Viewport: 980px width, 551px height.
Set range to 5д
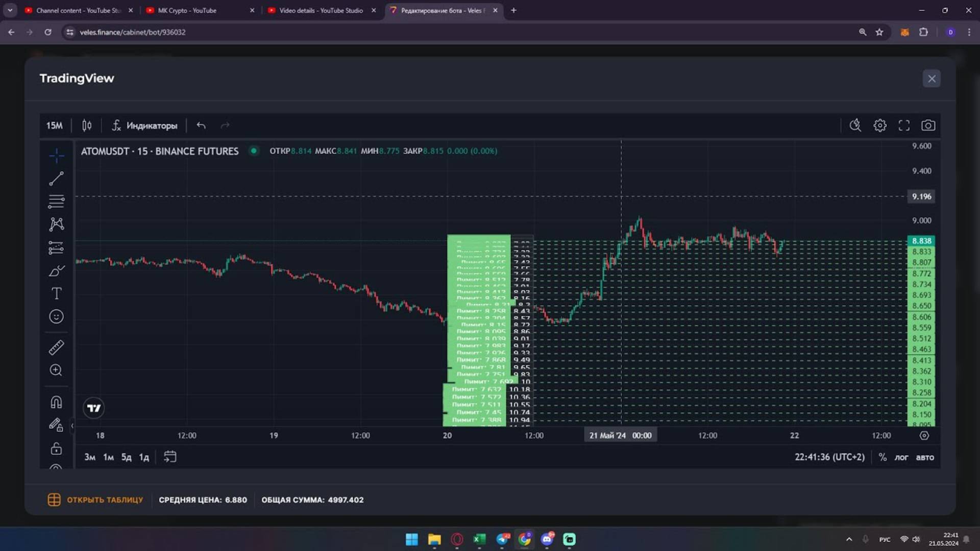(x=126, y=457)
